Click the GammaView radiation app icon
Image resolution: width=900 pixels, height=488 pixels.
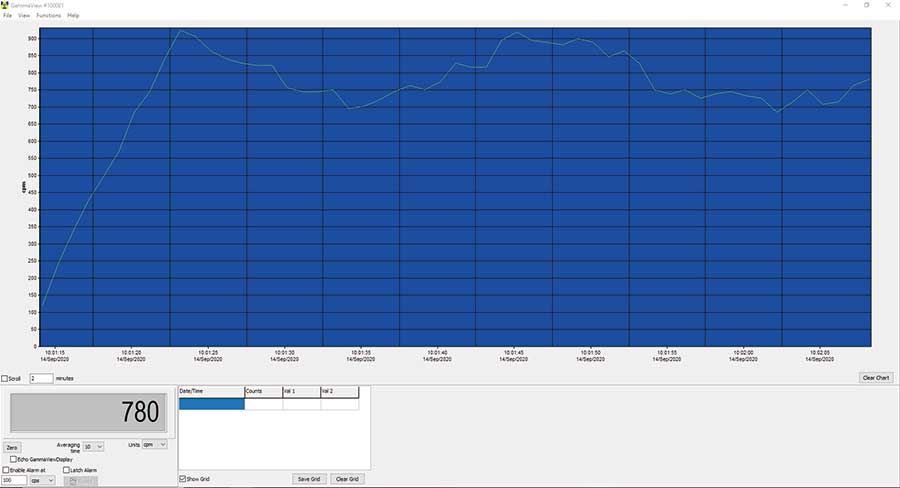coord(5,5)
